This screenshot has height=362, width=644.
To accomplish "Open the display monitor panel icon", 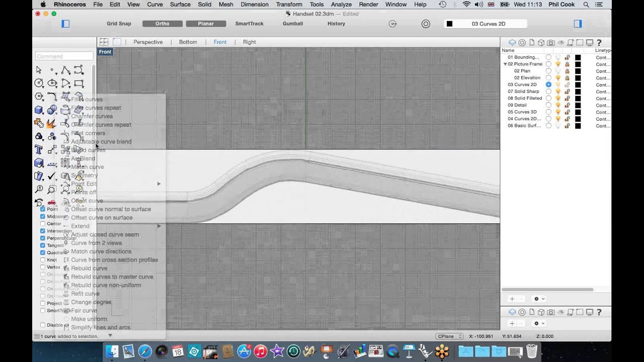I will click(589, 43).
